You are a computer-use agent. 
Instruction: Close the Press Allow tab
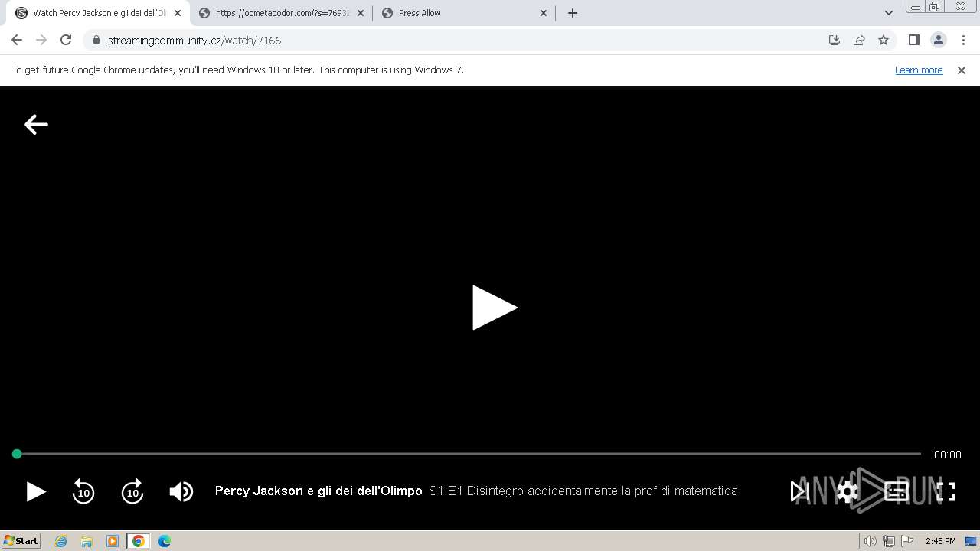544,13
